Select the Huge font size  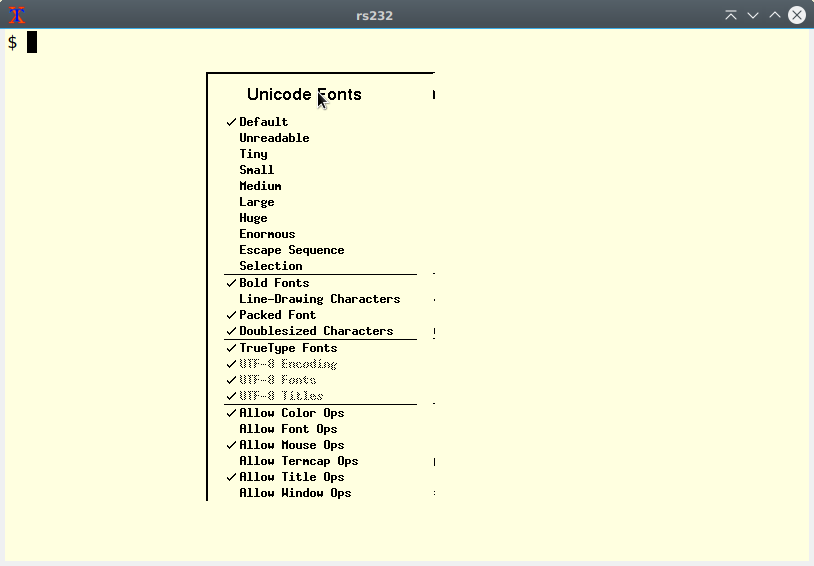click(x=253, y=218)
